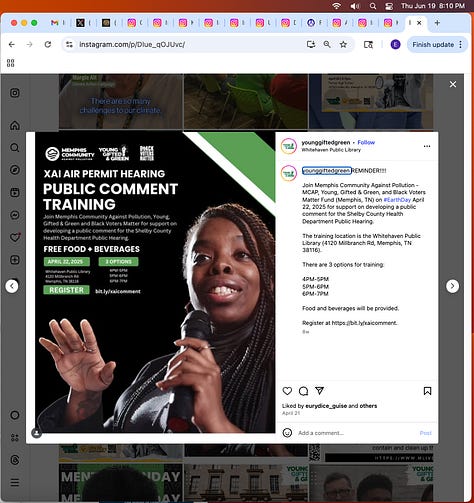View others who liked post
Screen dimensions: 474x503
pyautogui.click(x=368, y=406)
